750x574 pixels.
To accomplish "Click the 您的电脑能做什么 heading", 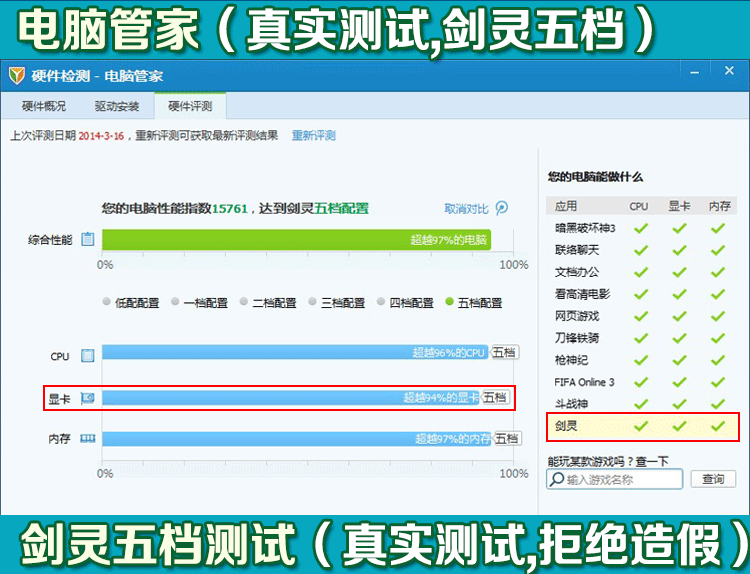I will click(x=595, y=177).
